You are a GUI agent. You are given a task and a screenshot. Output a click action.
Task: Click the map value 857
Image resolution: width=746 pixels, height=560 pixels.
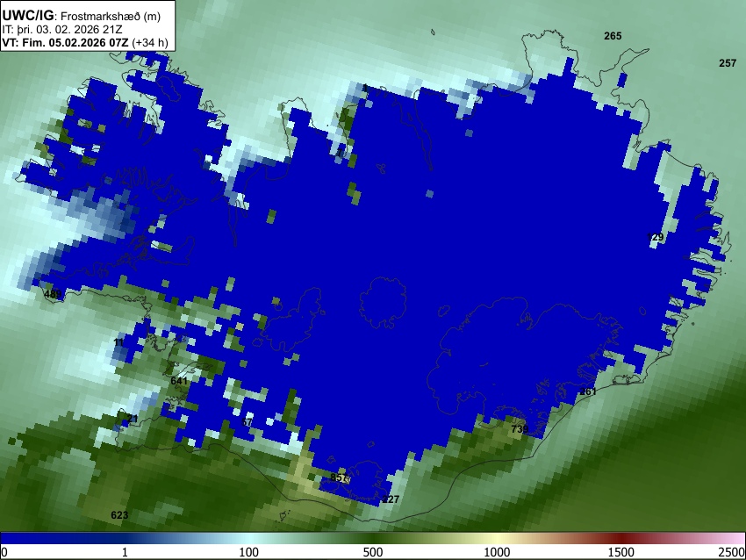(340, 477)
